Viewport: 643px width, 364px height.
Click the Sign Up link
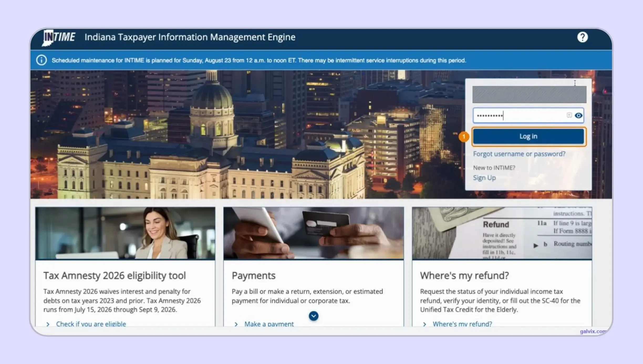[x=484, y=178]
